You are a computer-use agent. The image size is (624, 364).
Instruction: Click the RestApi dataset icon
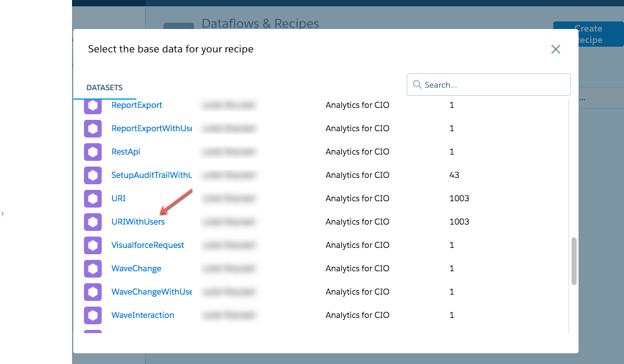point(93,152)
